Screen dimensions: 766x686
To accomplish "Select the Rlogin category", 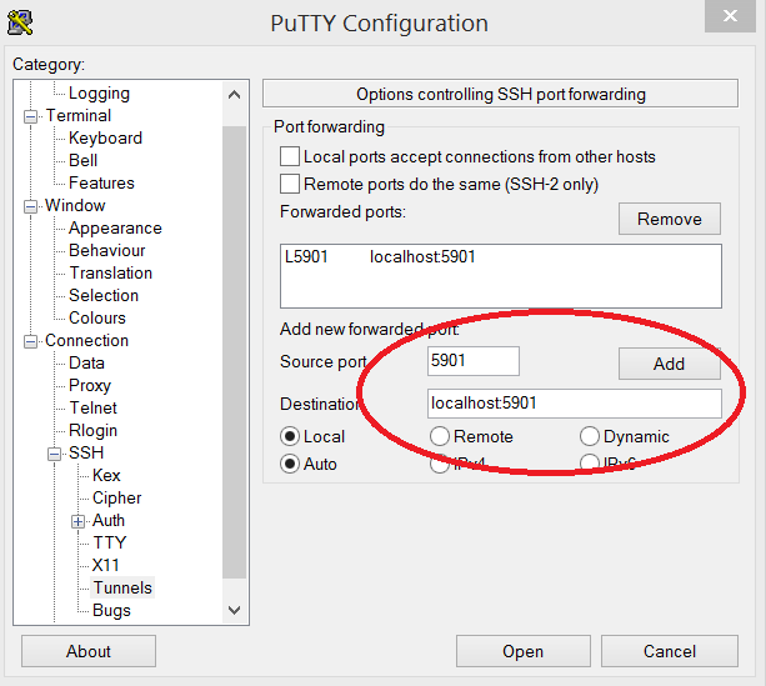I will coord(93,430).
